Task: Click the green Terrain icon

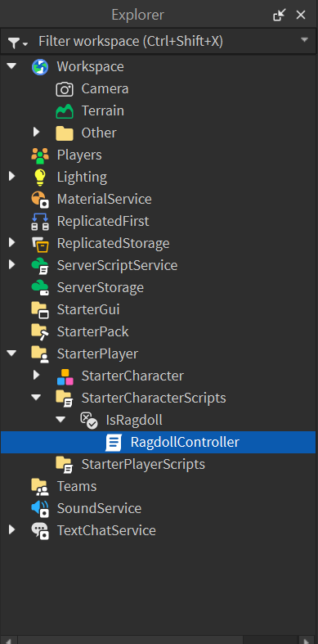Action: 65,111
